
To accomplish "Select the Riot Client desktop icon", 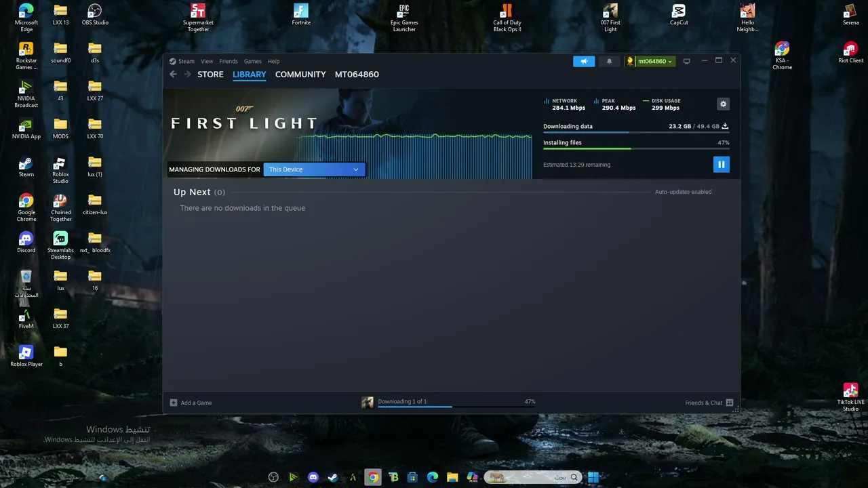I will (x=850, y=52).
